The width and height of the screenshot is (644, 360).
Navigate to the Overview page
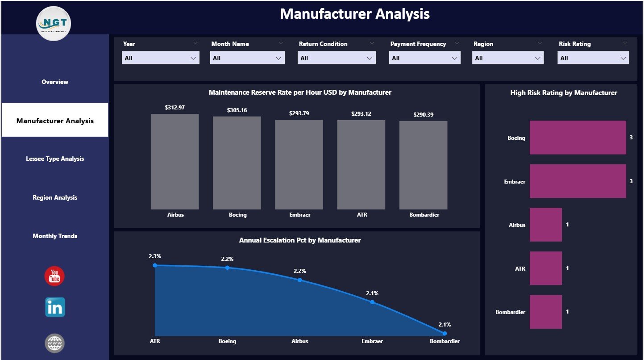[54, 82]
